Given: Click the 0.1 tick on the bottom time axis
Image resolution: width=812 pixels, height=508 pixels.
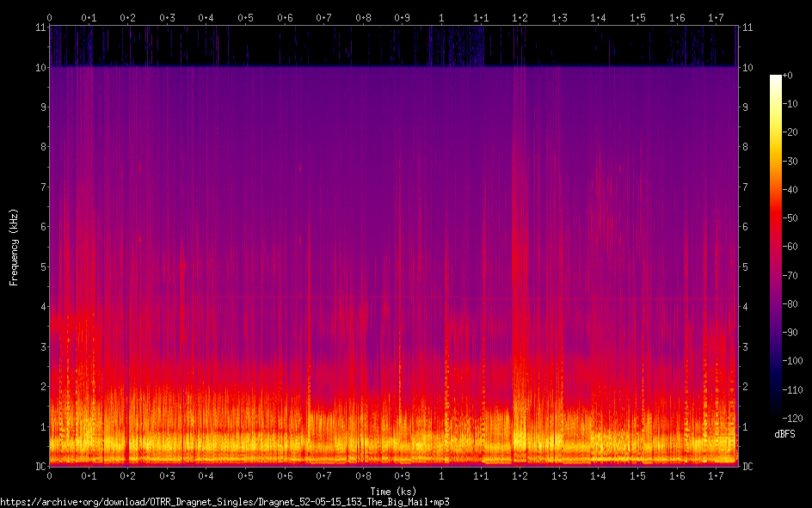Looking at the screenshot, I should click(x=89, y=475).
